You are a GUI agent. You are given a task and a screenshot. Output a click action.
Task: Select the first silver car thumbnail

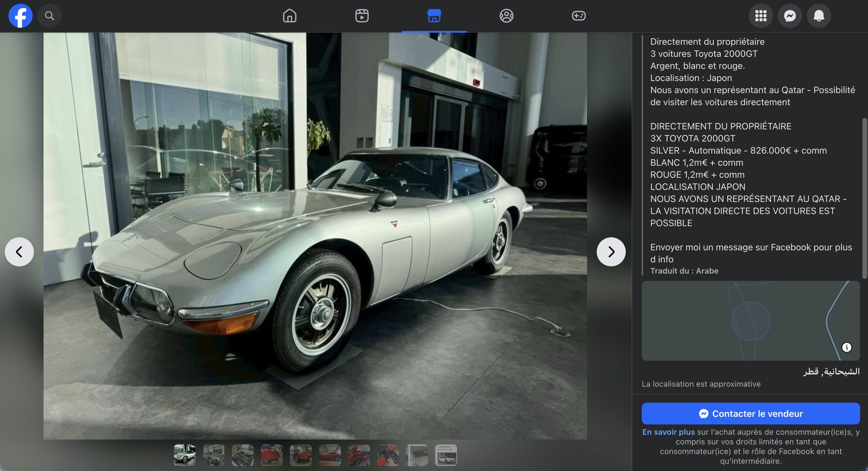coord(185,455)
